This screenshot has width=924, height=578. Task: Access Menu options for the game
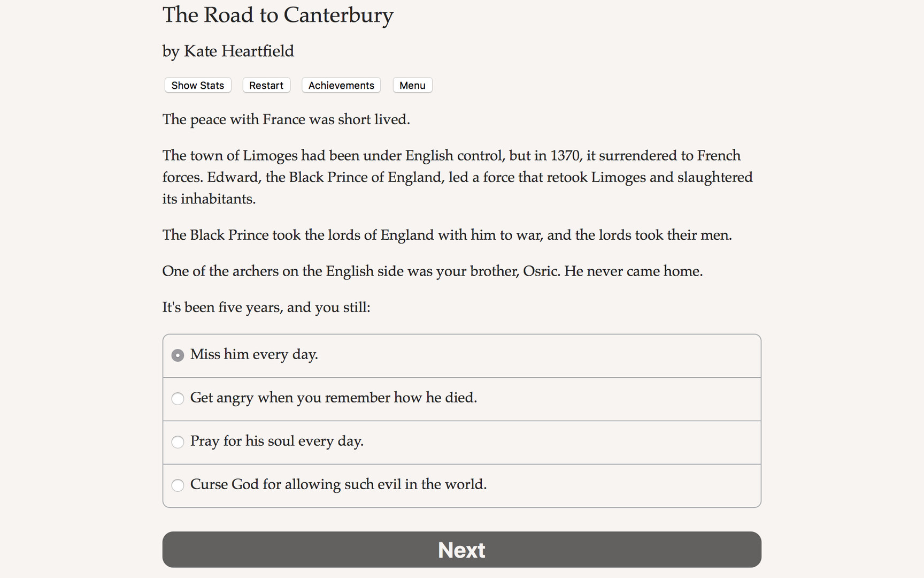click(x=412, y=85)
